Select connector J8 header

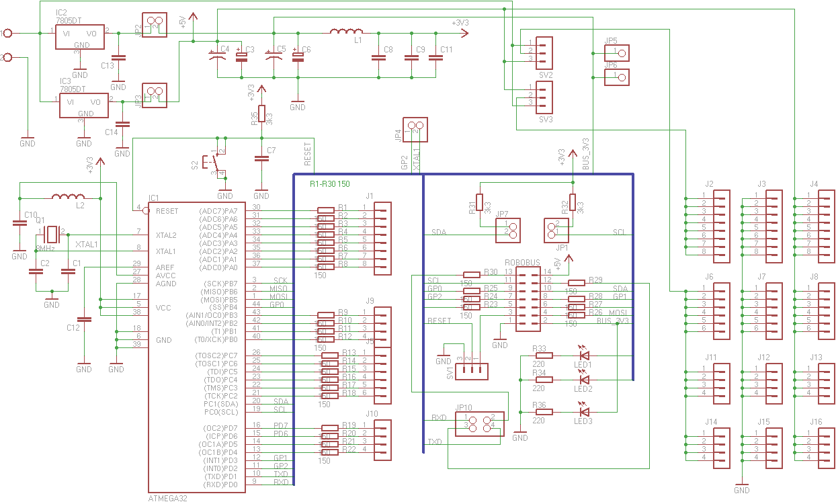tap(826, 312)
